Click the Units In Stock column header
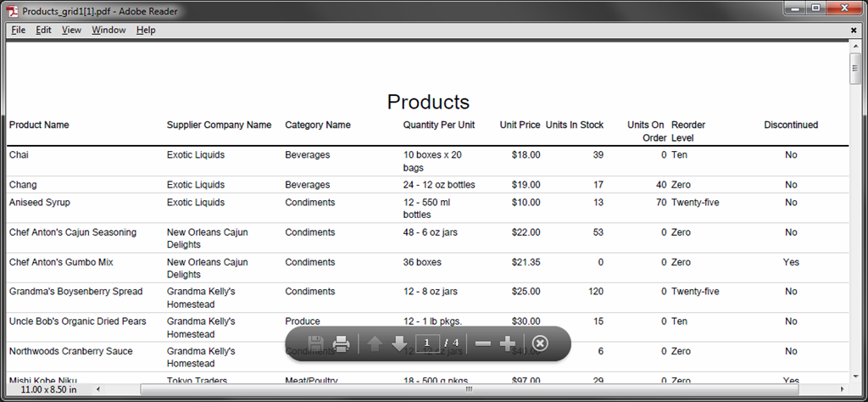Viewport: 868px width, 402px height. pyautogui.click(x=575, y=126)
